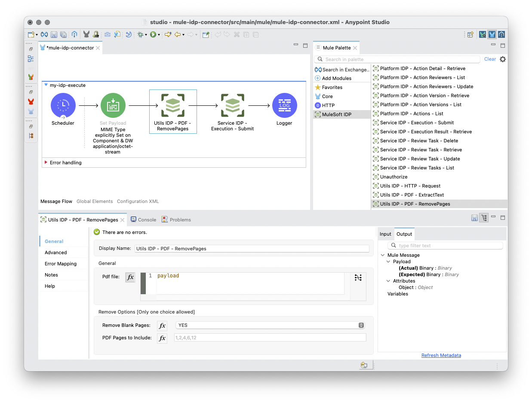This screenshot has width=532, height=403.
Task: Open the Debug button dropdown arrow
Action: coord(146,35)
